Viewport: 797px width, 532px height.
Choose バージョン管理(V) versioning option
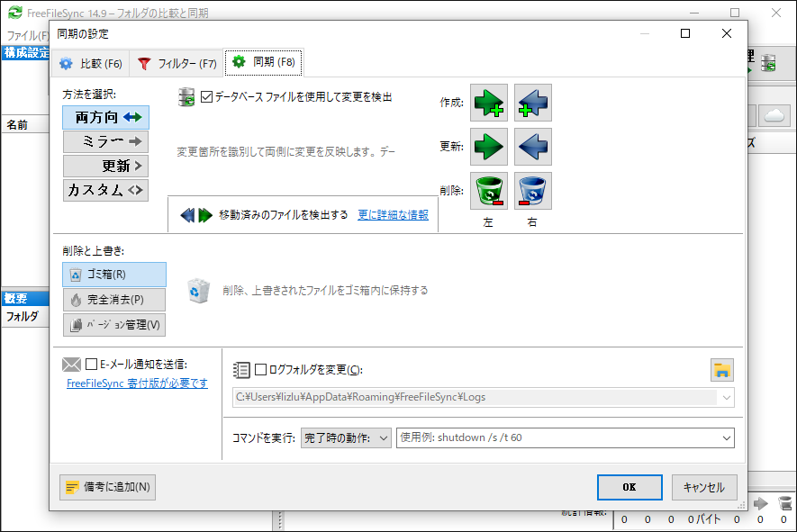click(114, 325)
